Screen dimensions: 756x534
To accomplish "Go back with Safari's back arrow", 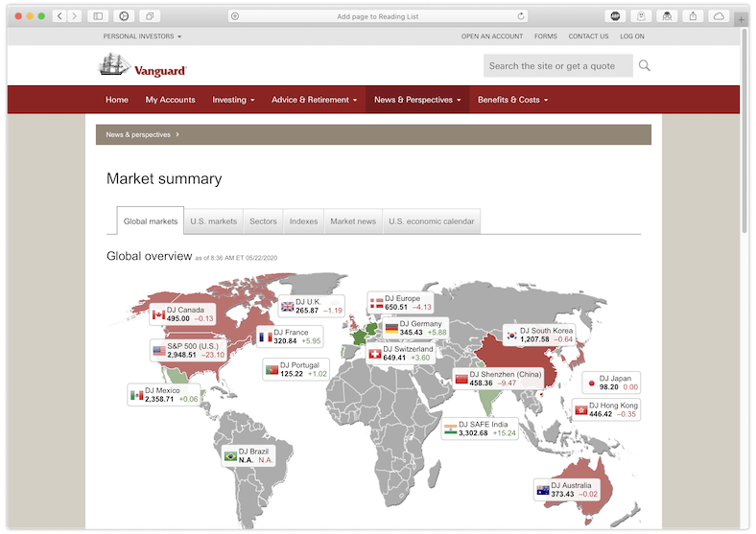I will pyautogui.click(x=59, y=16).
